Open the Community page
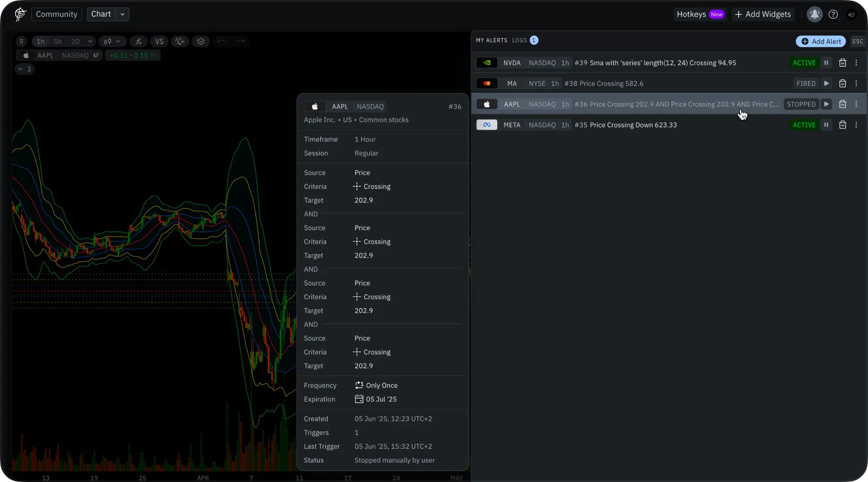The height and width of the screenshot is (482, 868). pos(56,14)
